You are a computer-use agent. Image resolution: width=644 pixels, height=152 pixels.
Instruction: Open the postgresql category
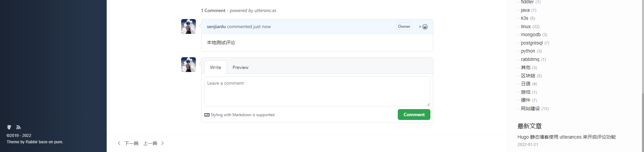pyautogui.click(x=532, y=43)
